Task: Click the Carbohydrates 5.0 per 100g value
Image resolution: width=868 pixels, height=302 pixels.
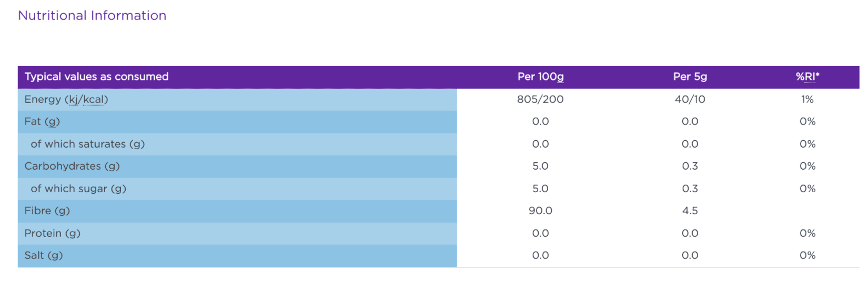Action: pyautogui.click(x=540, y=166)
